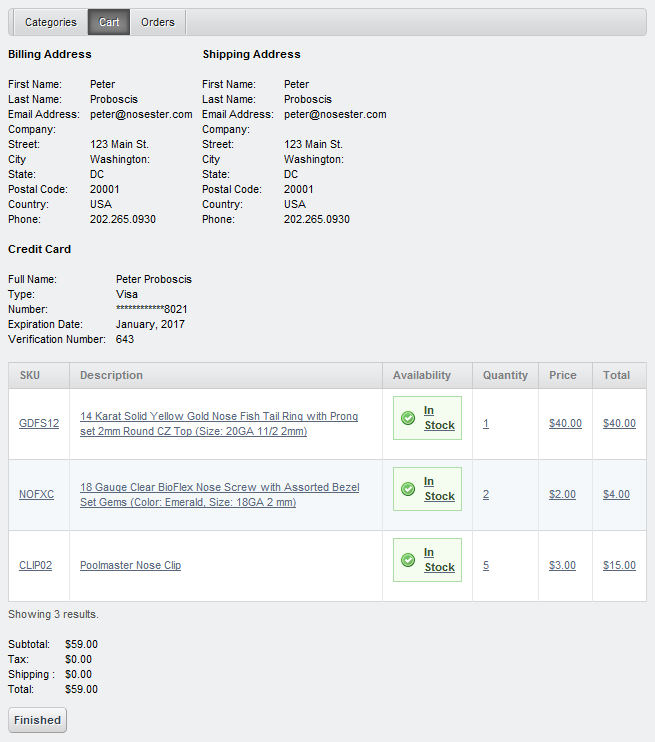
Task: Click verification number 643
Action: [x=125, y=339]
